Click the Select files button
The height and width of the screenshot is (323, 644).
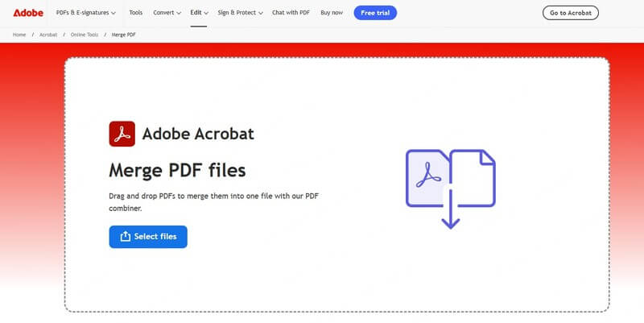click(148, 237)
